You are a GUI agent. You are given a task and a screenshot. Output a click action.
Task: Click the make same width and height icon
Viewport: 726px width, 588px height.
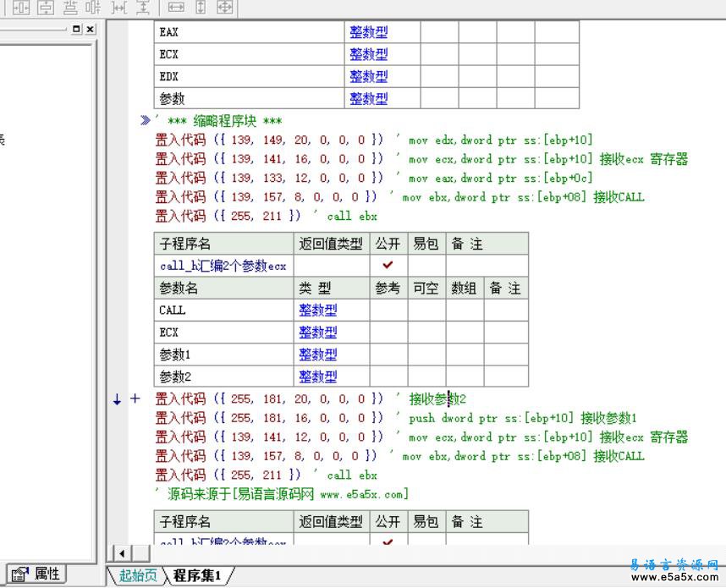(225, 7)
